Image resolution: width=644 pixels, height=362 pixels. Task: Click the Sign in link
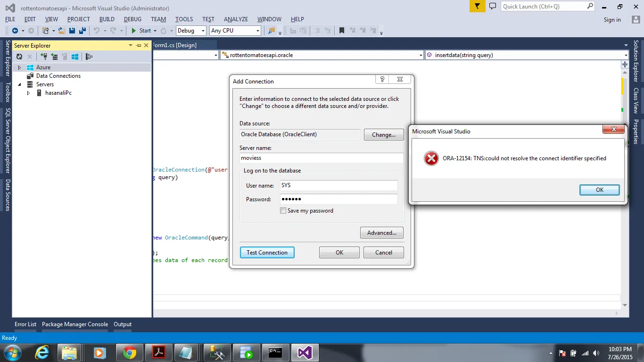click(x=612, y=20)
